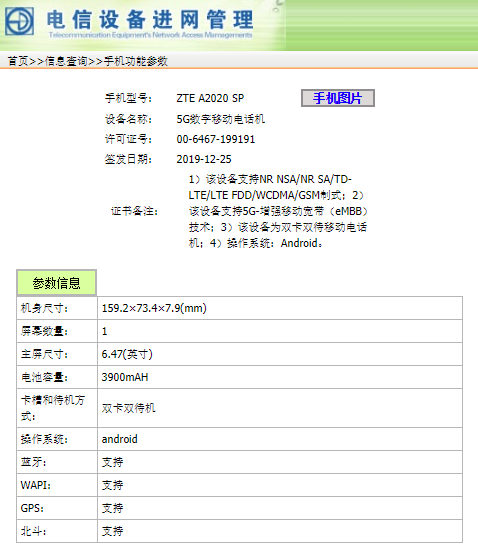478x552 pixels.
Task: Open 信息查询 in the breadcrumb
Action: pyautogui.click(x=66, y=61)
